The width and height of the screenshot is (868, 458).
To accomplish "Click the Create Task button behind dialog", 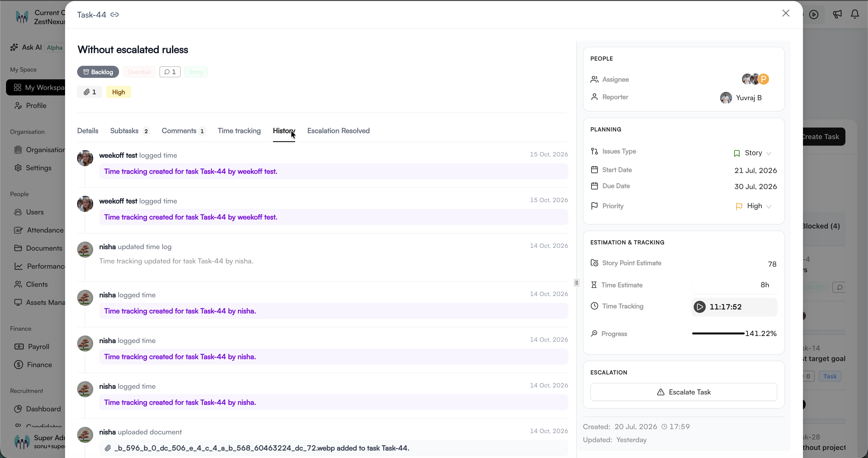I will coord(824,137).
